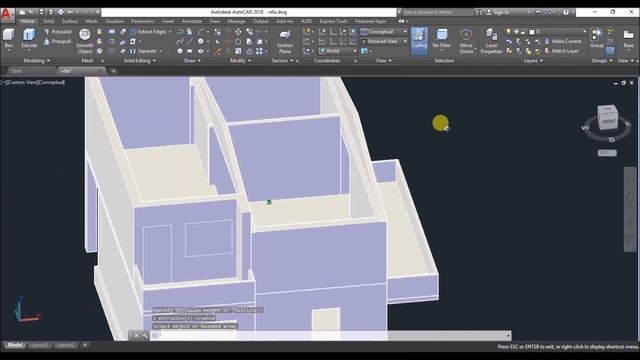
Task: Switch to the Model layout tab
Action: click(x=15, y=345)
